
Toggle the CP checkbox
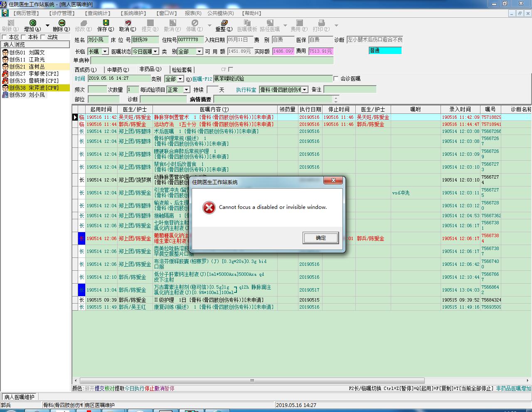click(231, 69)
